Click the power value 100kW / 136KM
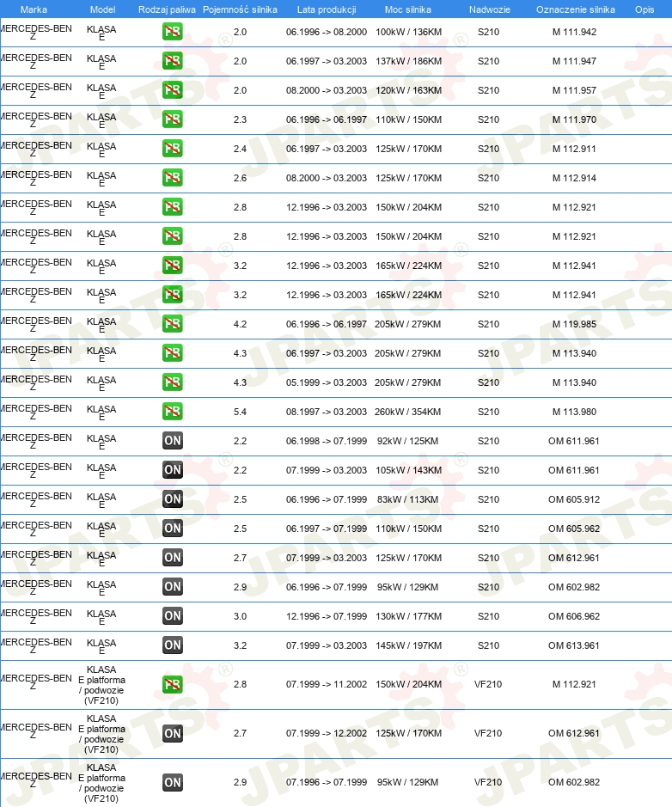 pyautogui.click(x=408, y=32)
